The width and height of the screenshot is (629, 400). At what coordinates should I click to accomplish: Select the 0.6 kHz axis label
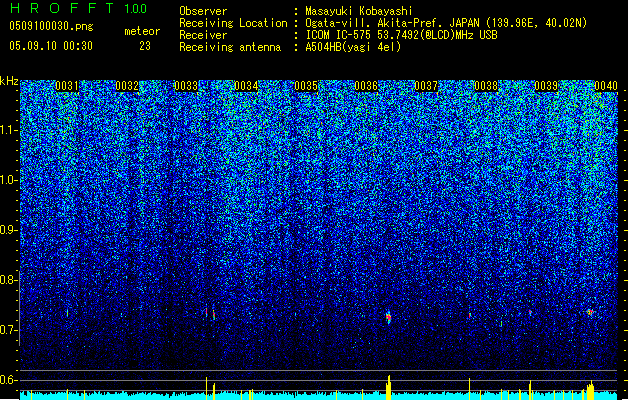point(8,380)
